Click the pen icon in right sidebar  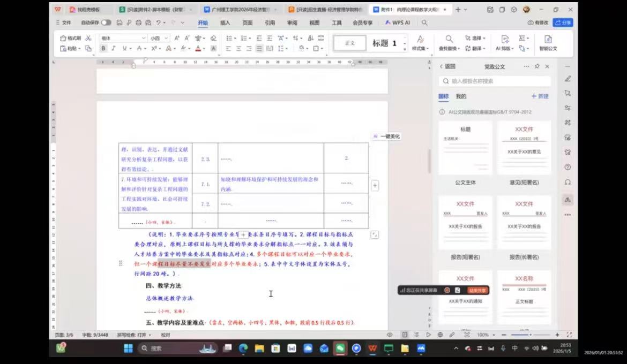tap(568, 79)
